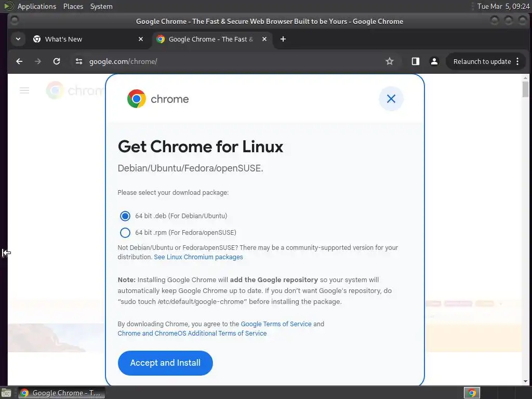Click show desktop icon in bottom panel
The height and width of the screenshot is (399, 532).
(x=6, y=393)
